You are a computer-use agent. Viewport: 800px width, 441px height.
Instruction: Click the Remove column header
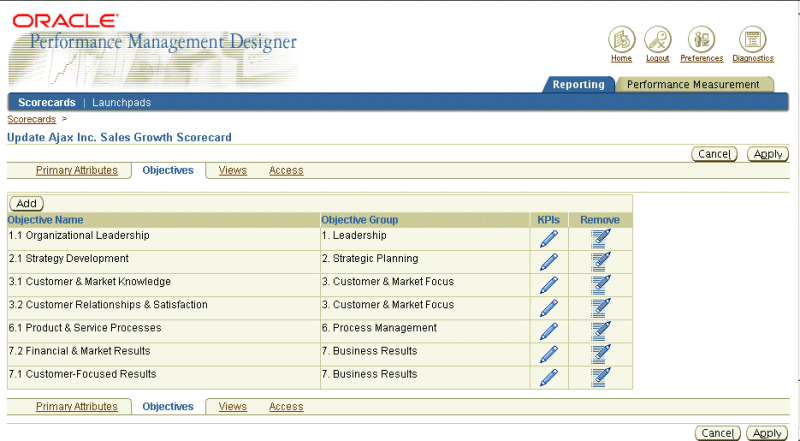click(x=600, y=220)
